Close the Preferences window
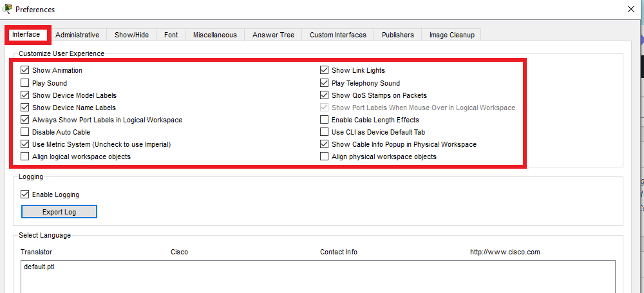This screenshot has width=644, height=293. point(630,10)
